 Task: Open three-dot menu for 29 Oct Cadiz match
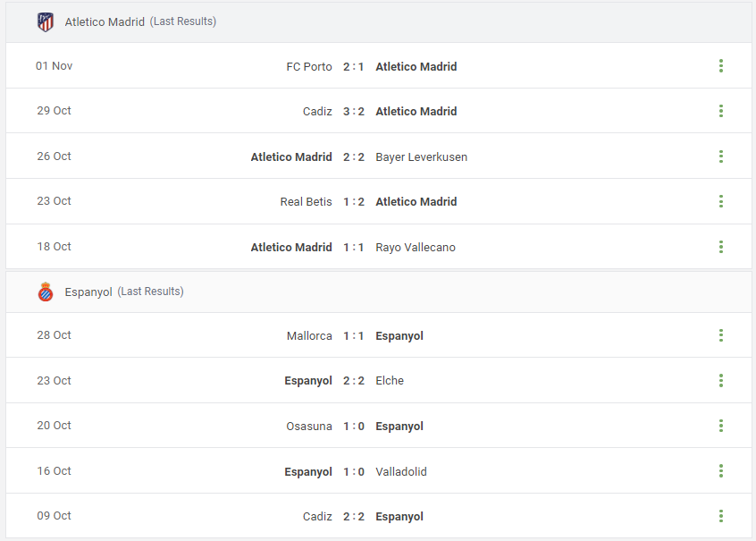721,111
